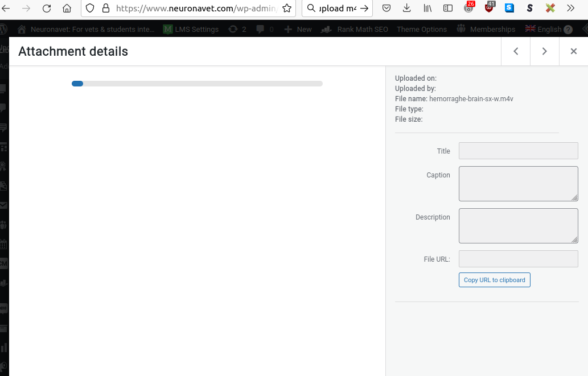Show the next attachment with the right chevron
Viewport: 588px width, 376px height.
[545, 51]
